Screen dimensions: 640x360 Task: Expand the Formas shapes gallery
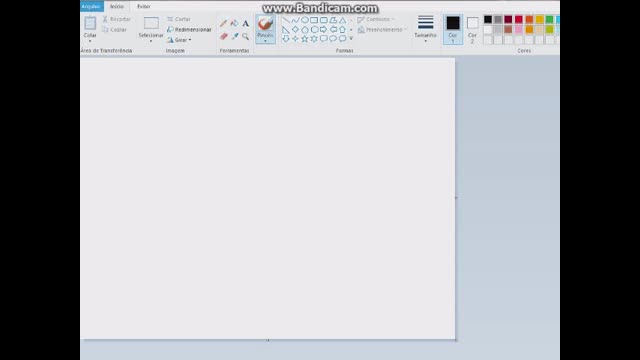point(351,39)
